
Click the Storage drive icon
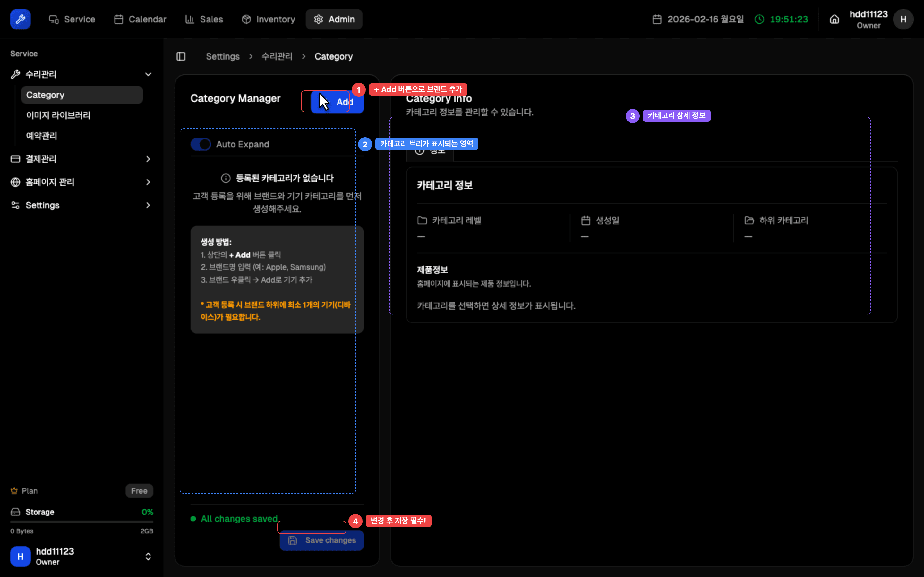pos(15,512)
